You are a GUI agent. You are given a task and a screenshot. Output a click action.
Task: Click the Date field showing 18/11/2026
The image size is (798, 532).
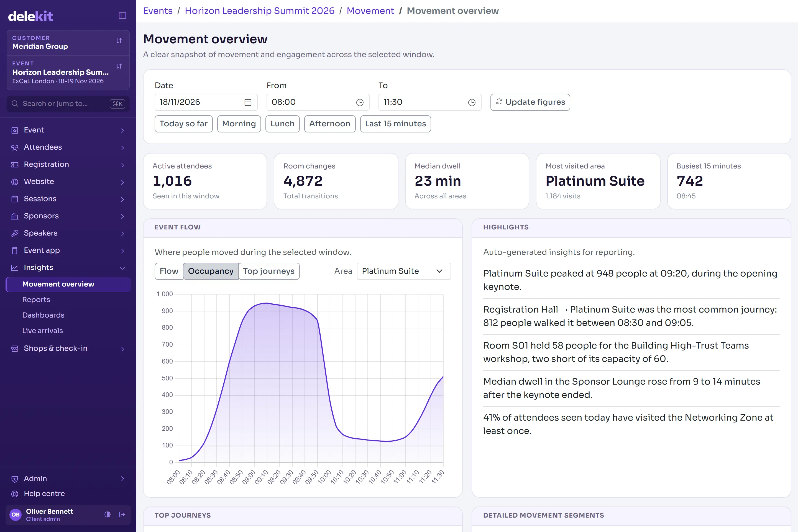(206, 102)
